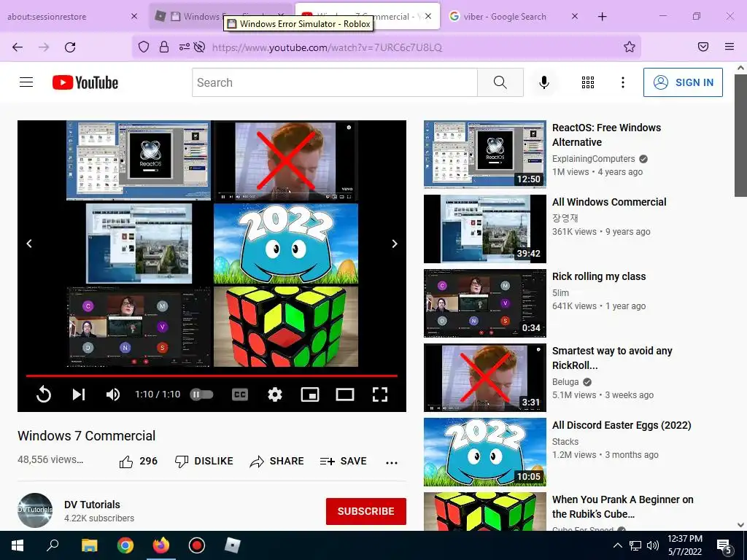Open the notification center
Screen dimensions: 747x560
coord(724,546)
